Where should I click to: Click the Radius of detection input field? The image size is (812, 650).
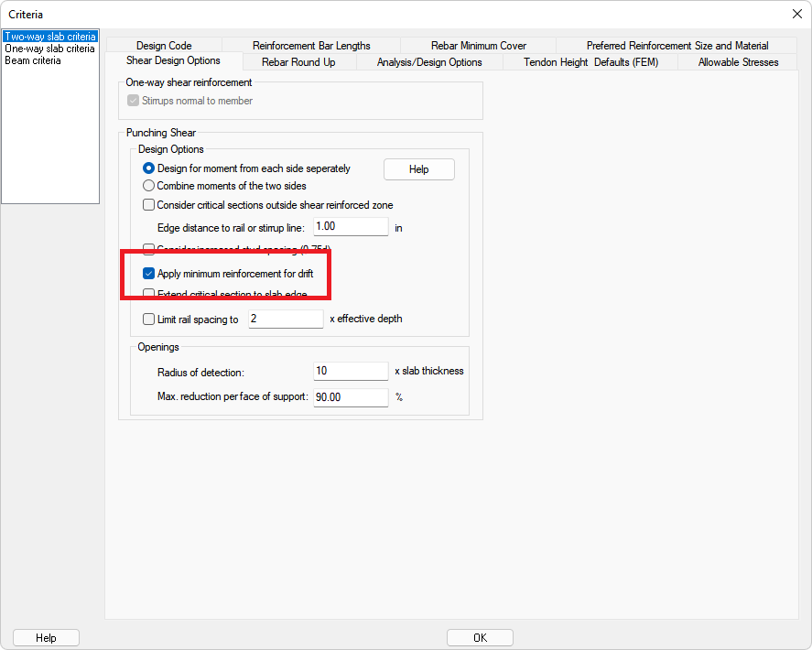[351, 371]
